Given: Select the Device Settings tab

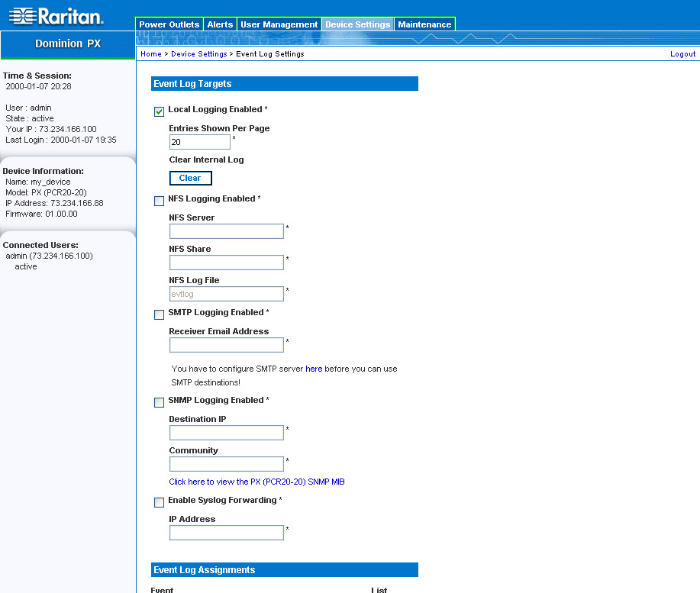Looking at the screenshot, I should coord(357,24).
